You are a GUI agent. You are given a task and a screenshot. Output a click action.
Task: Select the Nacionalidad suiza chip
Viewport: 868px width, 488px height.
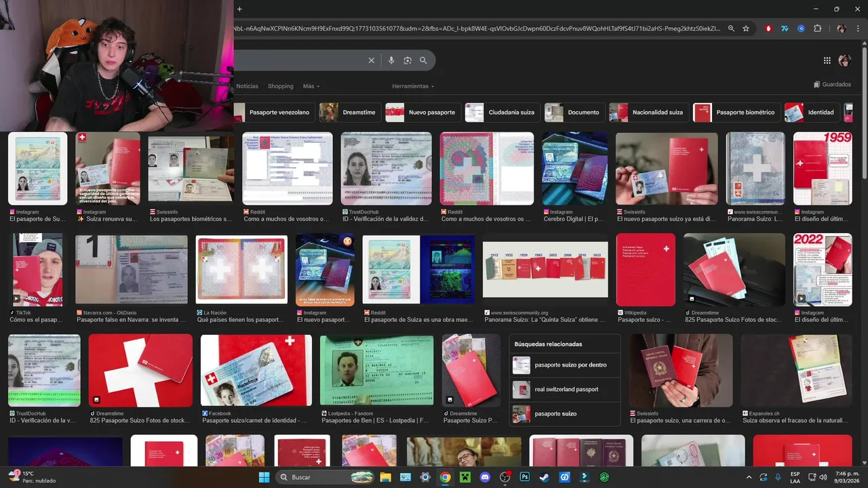[649, 113]
